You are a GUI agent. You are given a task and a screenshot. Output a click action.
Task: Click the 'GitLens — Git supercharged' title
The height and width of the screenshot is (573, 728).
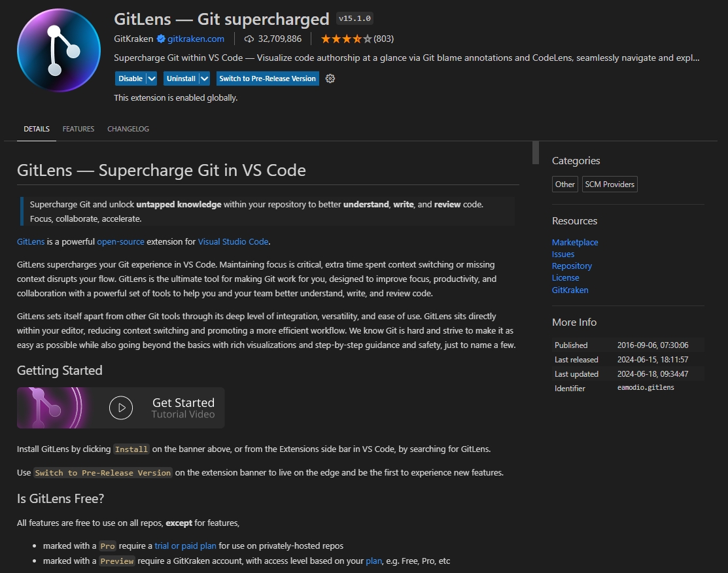(x=222, y=19)
